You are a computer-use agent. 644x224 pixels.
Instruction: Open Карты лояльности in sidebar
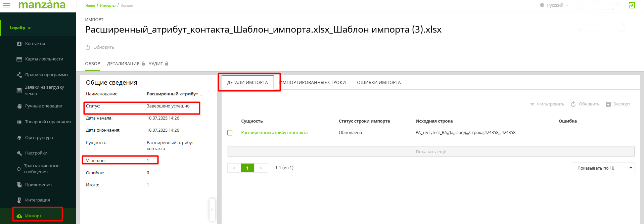coord(44,59)
